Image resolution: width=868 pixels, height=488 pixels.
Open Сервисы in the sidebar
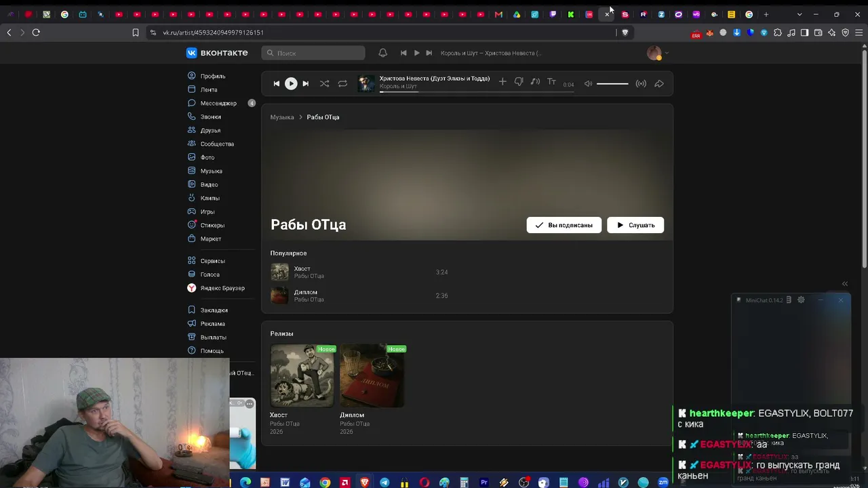point(205,261)
